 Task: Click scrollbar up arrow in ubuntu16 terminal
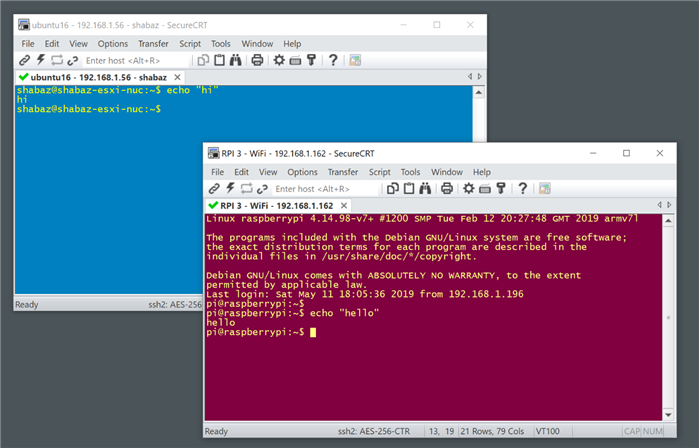point(479,92)
